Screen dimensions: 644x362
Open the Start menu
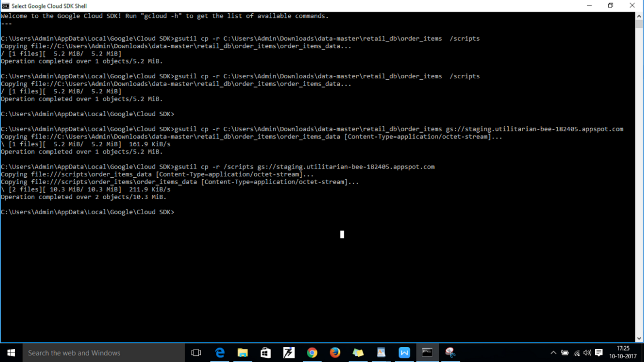click(x=11, y=353)
